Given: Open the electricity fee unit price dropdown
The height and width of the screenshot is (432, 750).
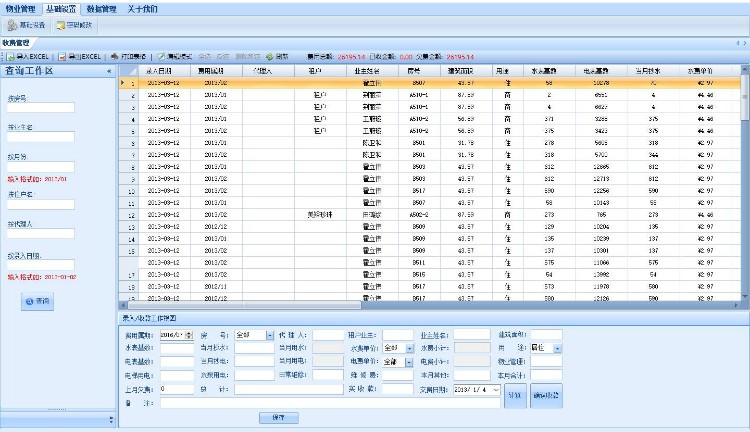Looking at the screenshot, I should point(408,362).
